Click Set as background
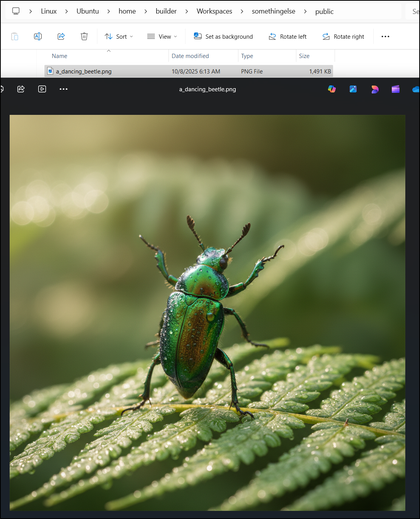Image resolution: width=420 pixels, height=519 pixels. pos(223,36)
